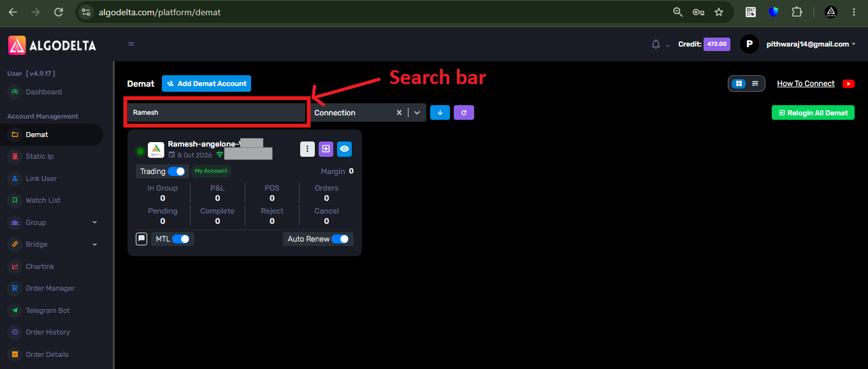Click the purple login icon on account card
Image resolution: width=868 pixels, height=369 pixels.
[326, 148]
